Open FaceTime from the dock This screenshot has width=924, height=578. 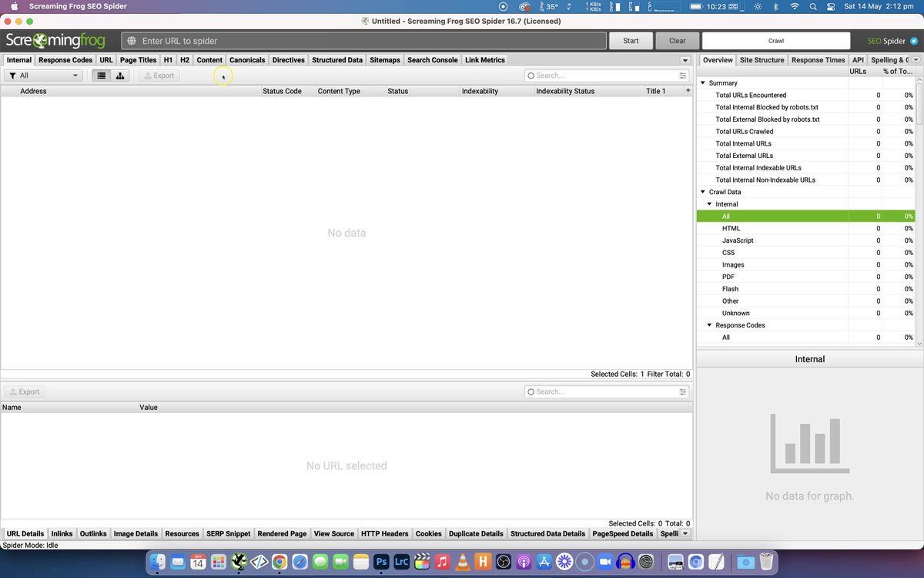pyautogui.click(x=340, y=562)
